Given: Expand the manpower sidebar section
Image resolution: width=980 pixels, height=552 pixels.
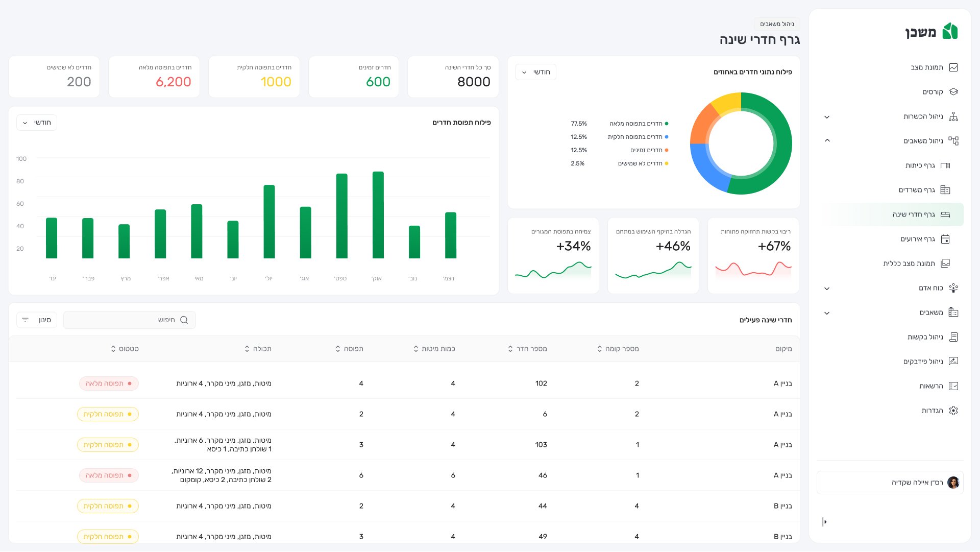Looking at the screenshot, I should pyautogui.click(x=827, y=289).
